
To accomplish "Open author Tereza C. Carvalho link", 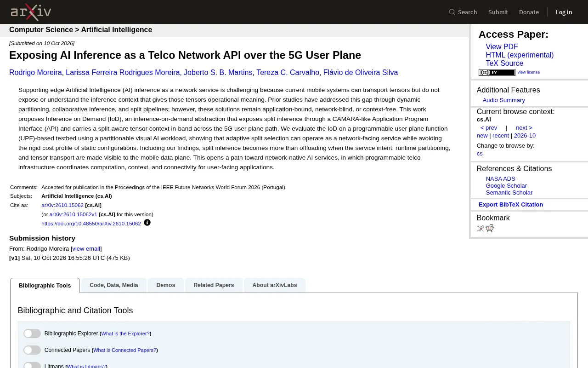I will (288, 73).
